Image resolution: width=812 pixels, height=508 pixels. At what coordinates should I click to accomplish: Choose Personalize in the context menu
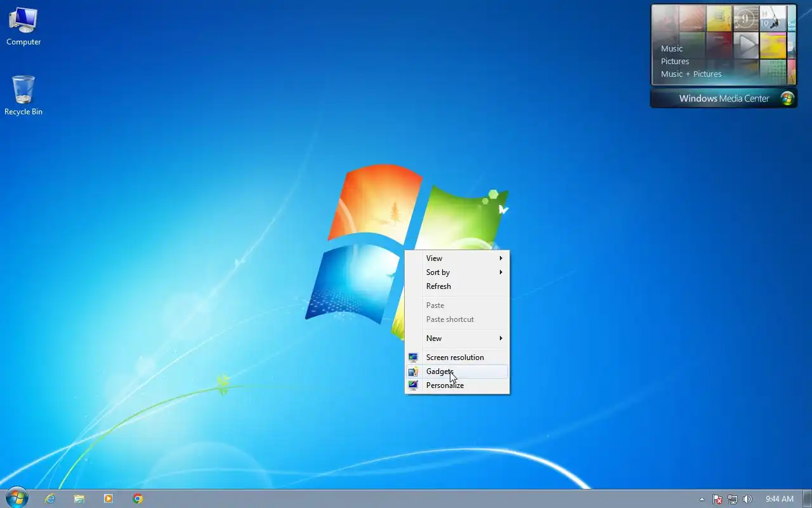(x=457, y=385)
